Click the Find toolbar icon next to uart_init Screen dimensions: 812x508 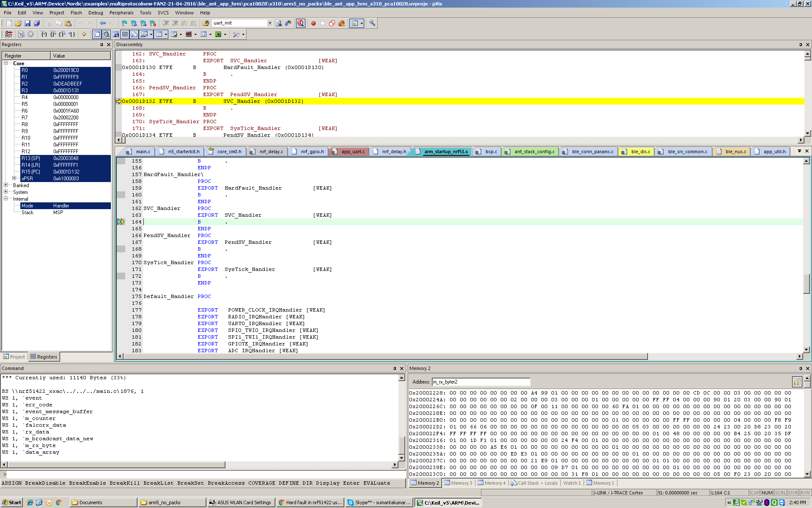tap(279, 23)
